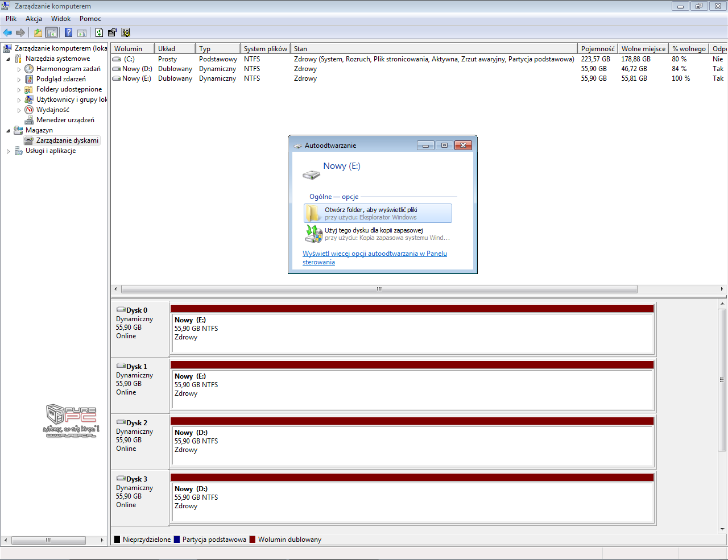Screen dimensions: 728x560
Task: Open the Akcja menu
Action: (34, 19)
